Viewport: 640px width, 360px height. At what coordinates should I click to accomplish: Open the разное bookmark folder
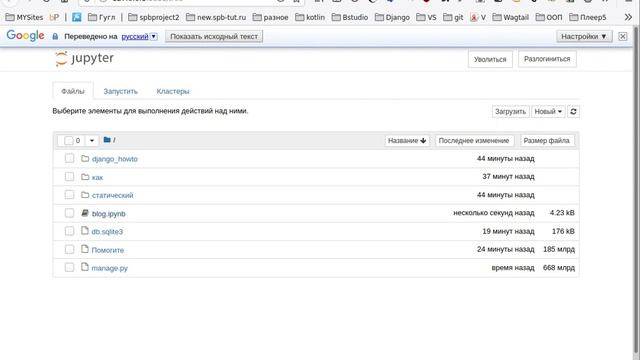tap(270, 17)
